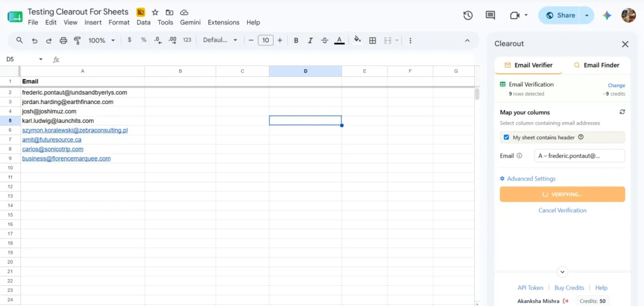Switch to the Email Finder tab
The width and height of the screenshot is (644, 306).
point(596,65)
